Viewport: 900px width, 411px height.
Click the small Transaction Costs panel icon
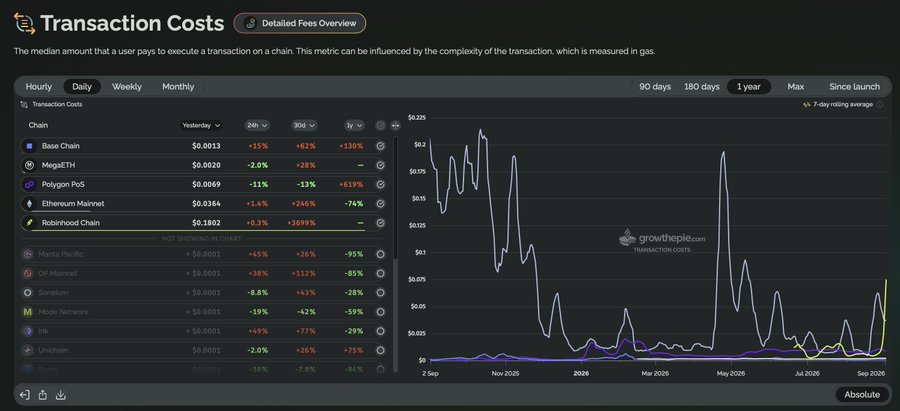click(24, 104)
